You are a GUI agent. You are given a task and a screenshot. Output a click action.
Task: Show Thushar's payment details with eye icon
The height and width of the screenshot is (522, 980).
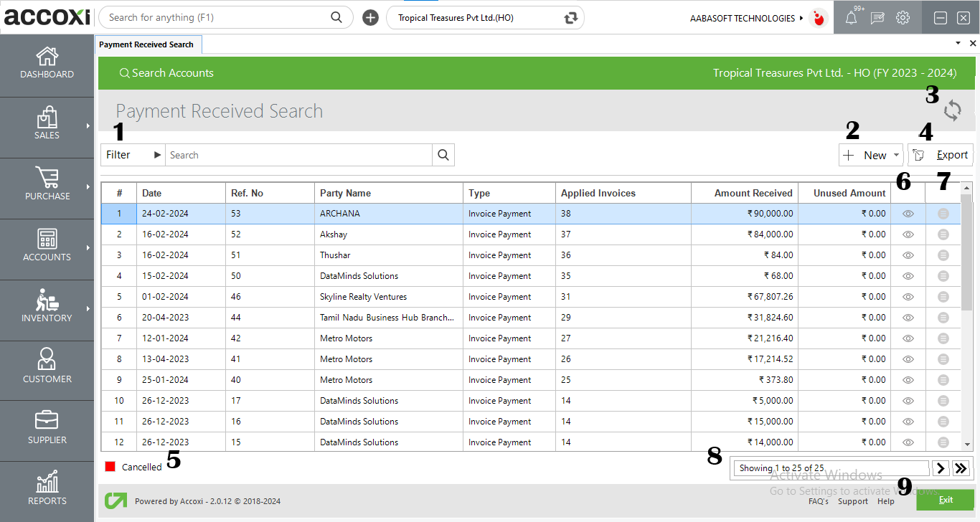click(908, 255)
